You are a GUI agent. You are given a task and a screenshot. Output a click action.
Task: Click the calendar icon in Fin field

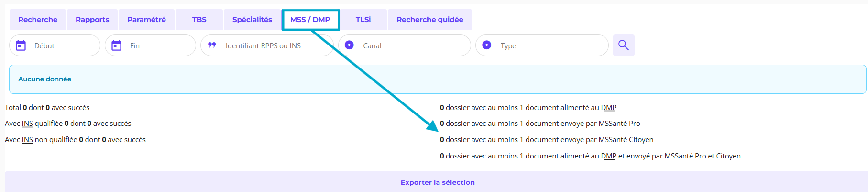[x=116, y=45]
